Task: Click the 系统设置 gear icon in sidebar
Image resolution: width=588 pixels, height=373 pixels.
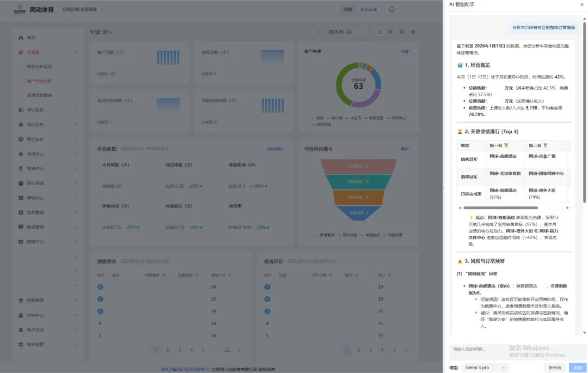Action: click(21, 344)
